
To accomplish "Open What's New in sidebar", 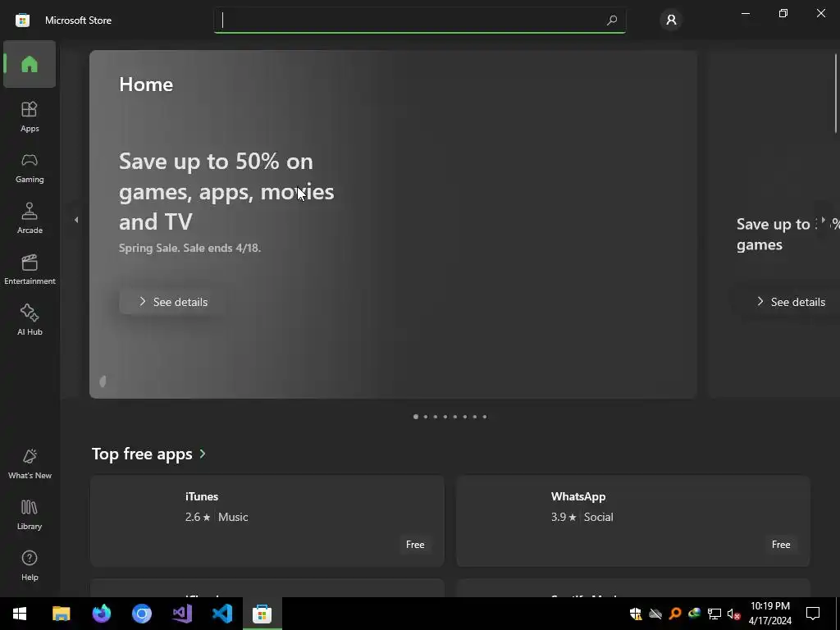I will pos(30,464).
